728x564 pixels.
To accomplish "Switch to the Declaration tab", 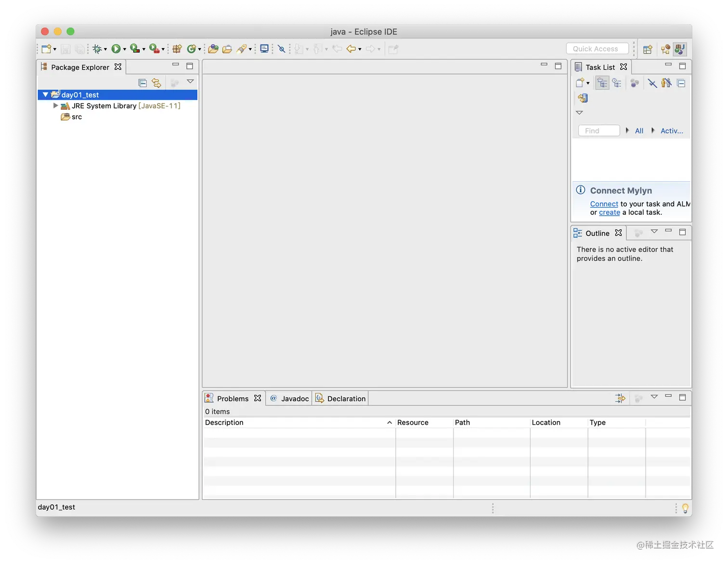I will coord(340,398).
